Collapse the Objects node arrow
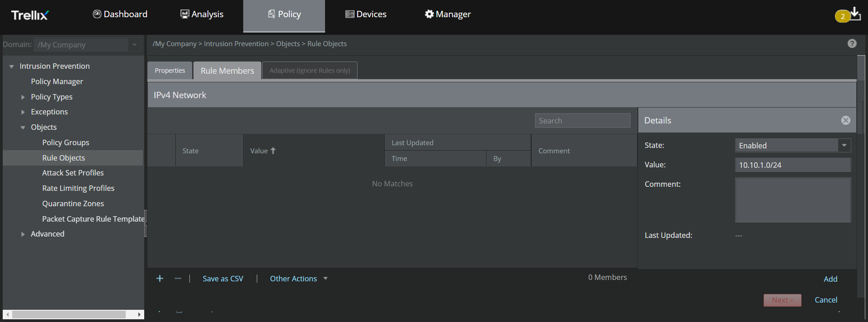The image size is (868, 322). point(23,128)
